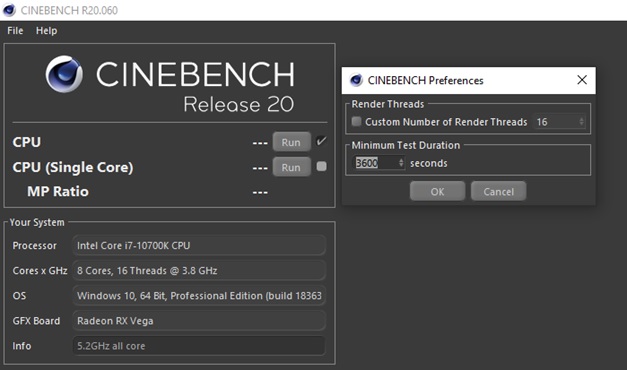
Task: Click the render threads stepper arrows
Action: 581,122
